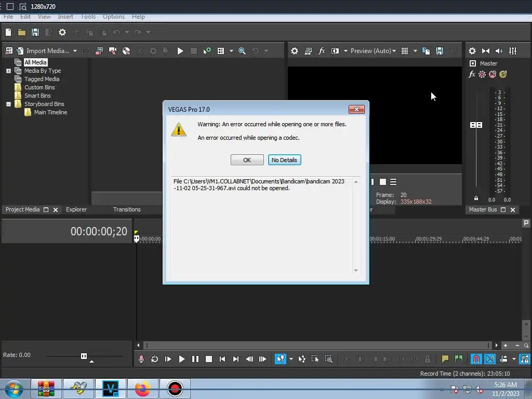This screenshot has width=532, height=399.
Task: Open the Preview (Auto) quality dropdown
Action: click(x=373, y=51)
